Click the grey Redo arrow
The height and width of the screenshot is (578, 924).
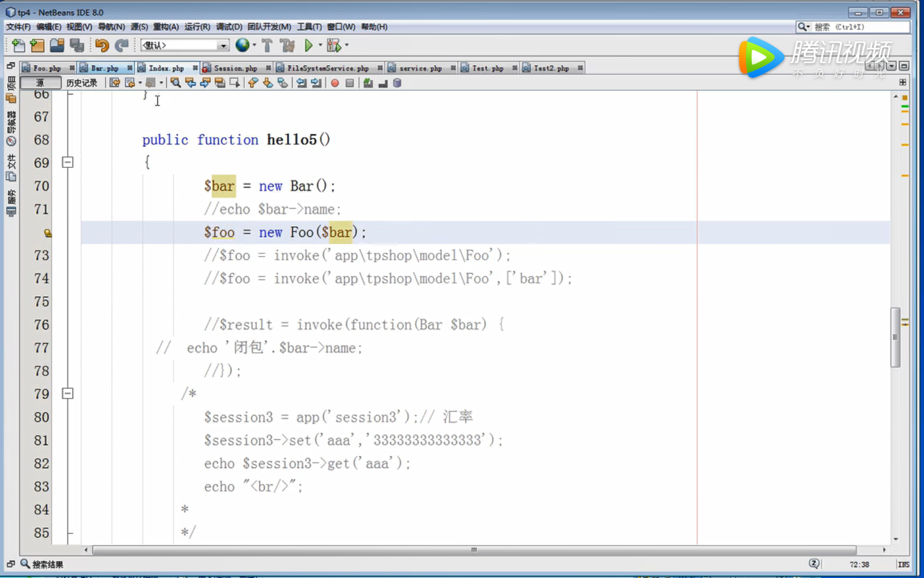coord(122,46)
